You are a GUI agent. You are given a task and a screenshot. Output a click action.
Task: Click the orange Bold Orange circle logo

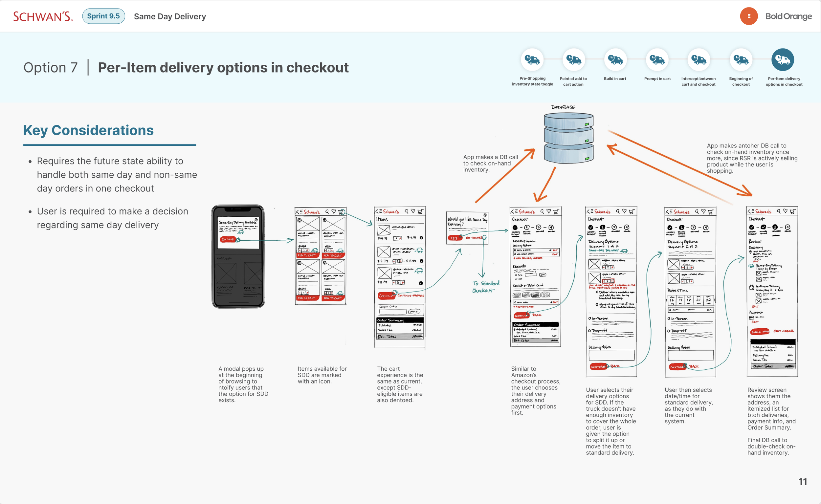[x=749, y=16]
